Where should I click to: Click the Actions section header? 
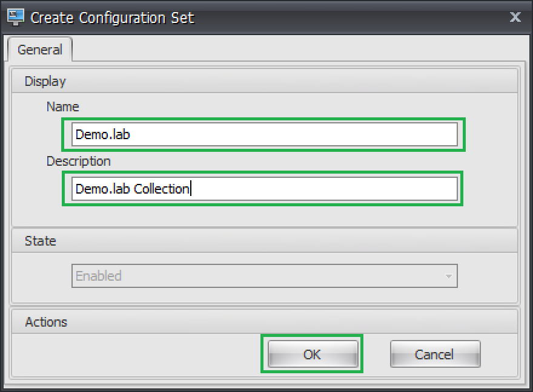[x=46, y=322]
